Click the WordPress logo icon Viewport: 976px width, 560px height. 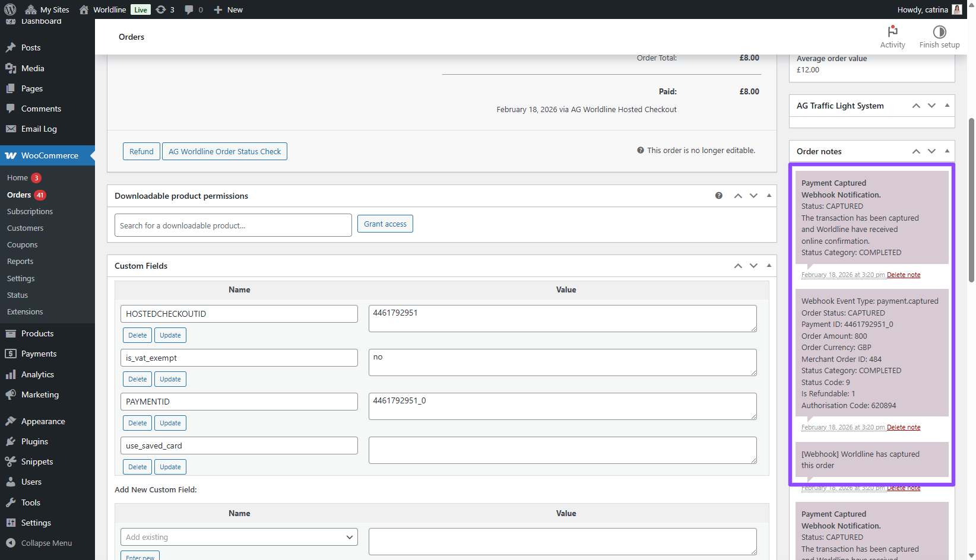pos(10,9)
